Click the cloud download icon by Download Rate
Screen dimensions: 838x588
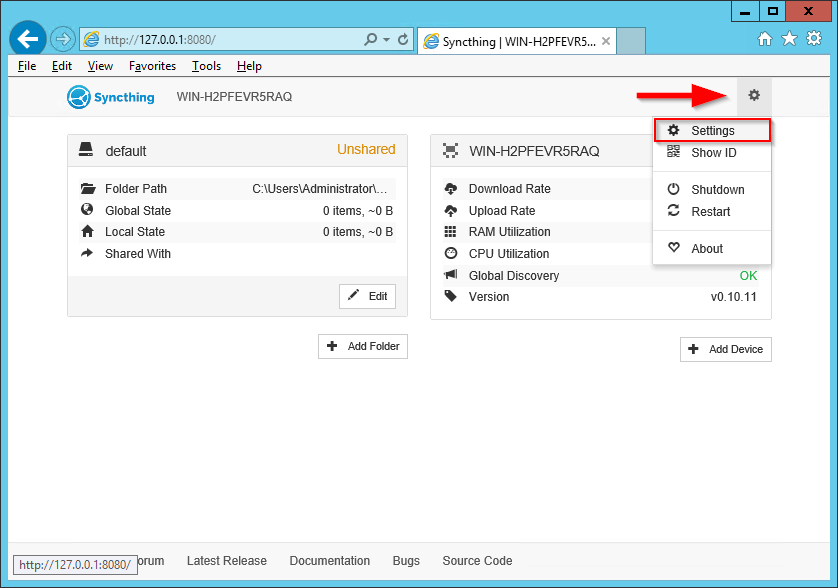pyautogui.click(x=451, y=189)
